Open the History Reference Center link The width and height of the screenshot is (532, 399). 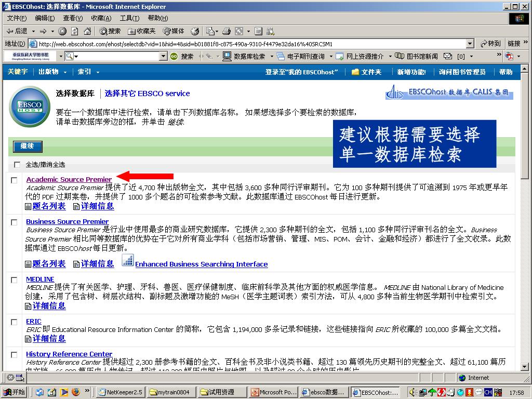pyautogui.click(x=69, y=354)
